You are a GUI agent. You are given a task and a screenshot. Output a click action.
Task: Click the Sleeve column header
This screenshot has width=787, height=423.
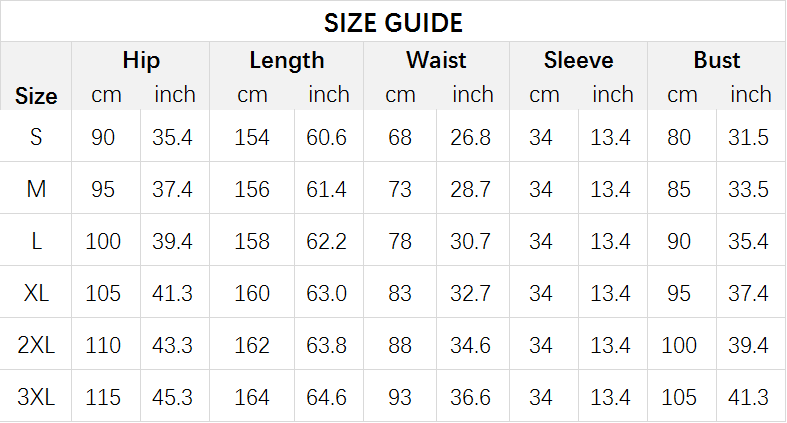tap(579, 60)
